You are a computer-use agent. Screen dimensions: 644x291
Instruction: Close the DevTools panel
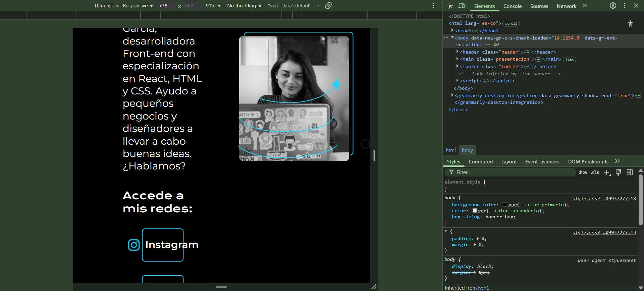point(636,6)
